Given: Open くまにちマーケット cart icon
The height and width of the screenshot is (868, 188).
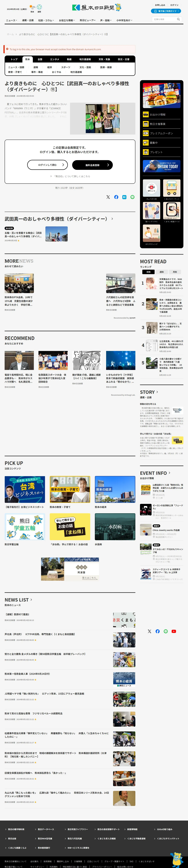Looking at the screenshot, I should pos(172,188).
